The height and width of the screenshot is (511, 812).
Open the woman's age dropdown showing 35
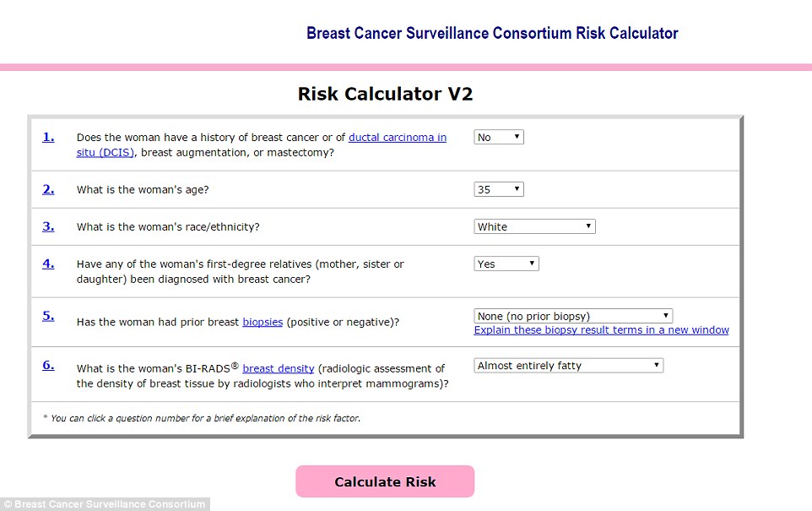coord(499,189)
